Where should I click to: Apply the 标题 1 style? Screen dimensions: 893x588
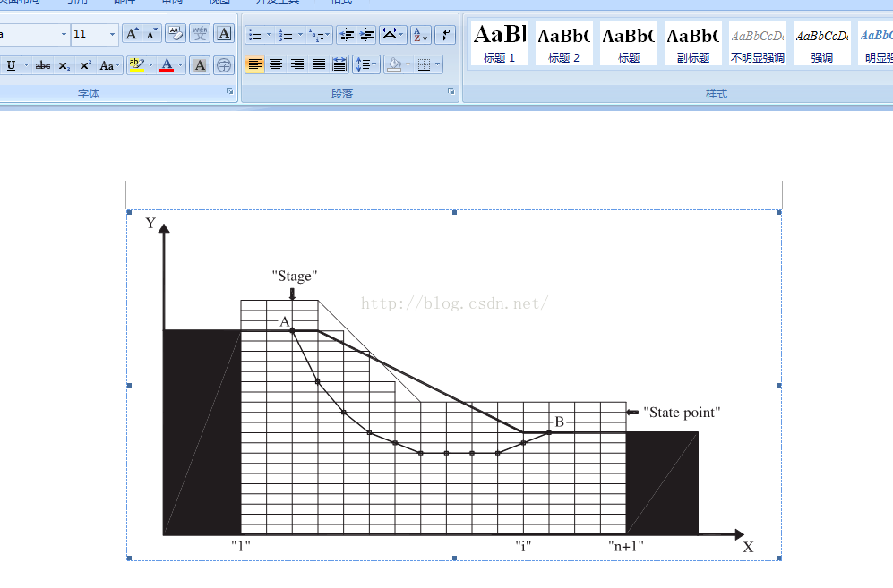click(x=500, y=43)
